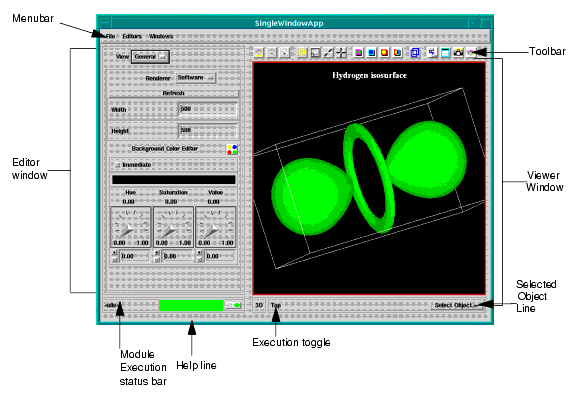Toggle the 3D button in status bar
Screen dimensions: 576x394
pyautogui.click(x=259, y=305)
